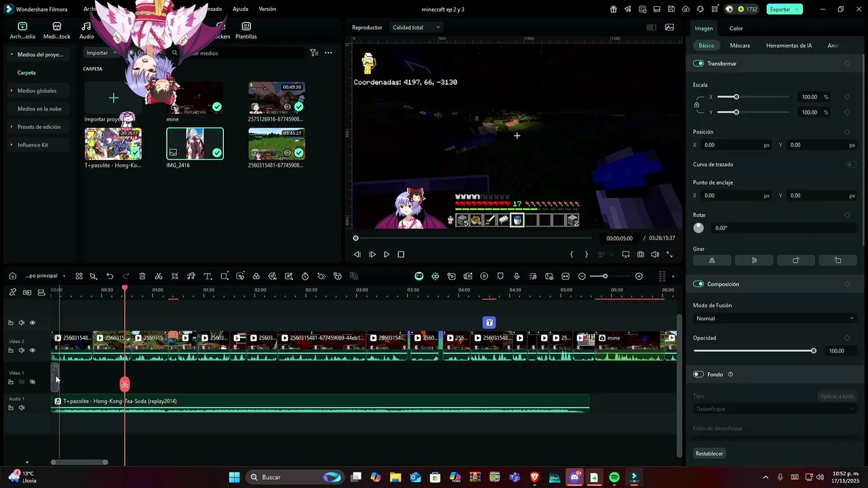The image size is (868, 488).
Task: Click the undo arrow in timeline toolbar
Action: (x=110, y=277)
